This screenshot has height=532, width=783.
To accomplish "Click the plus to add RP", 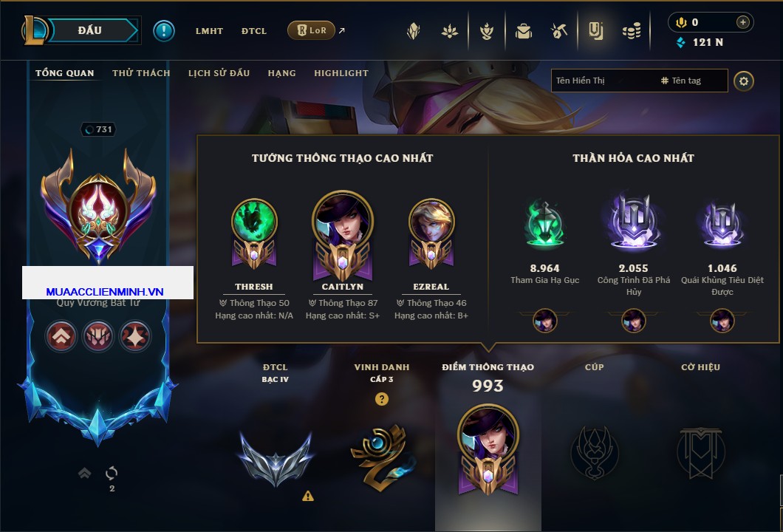I will [x=742, y=22].
